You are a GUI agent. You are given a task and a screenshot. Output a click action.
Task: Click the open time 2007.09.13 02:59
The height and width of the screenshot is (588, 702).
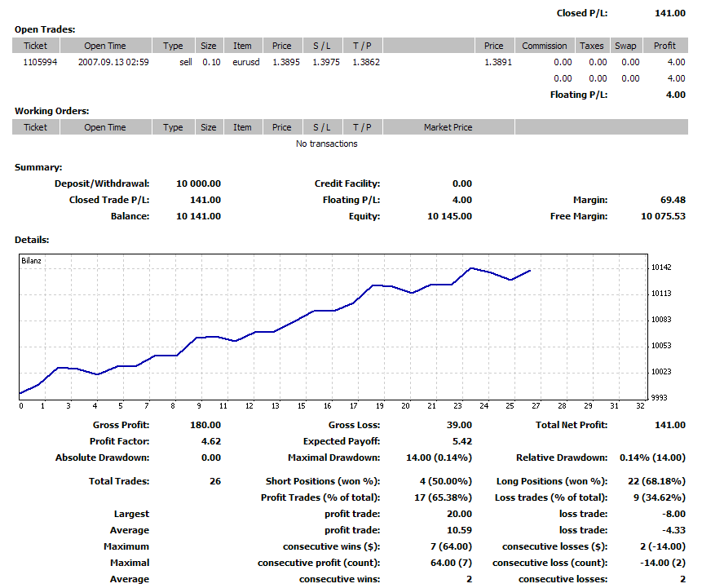tap(113, 62)
